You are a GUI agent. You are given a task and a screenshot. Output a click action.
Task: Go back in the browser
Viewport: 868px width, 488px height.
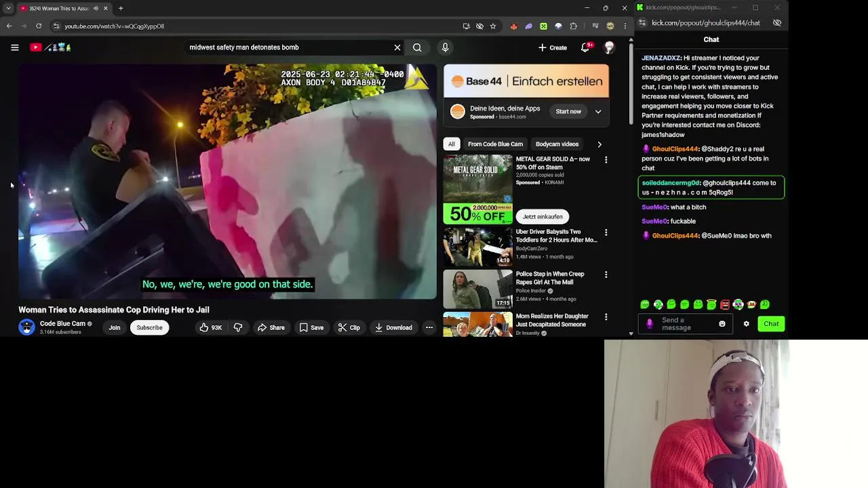9,26
